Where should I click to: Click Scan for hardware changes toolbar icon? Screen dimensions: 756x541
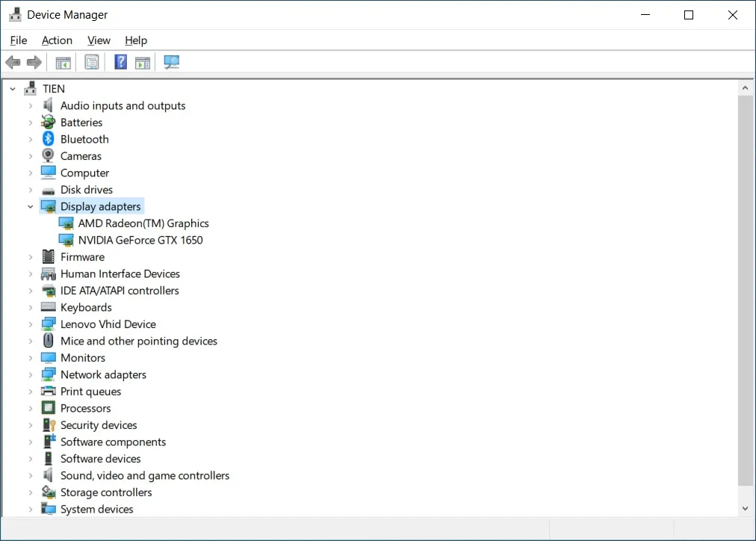tap(172, 63)
